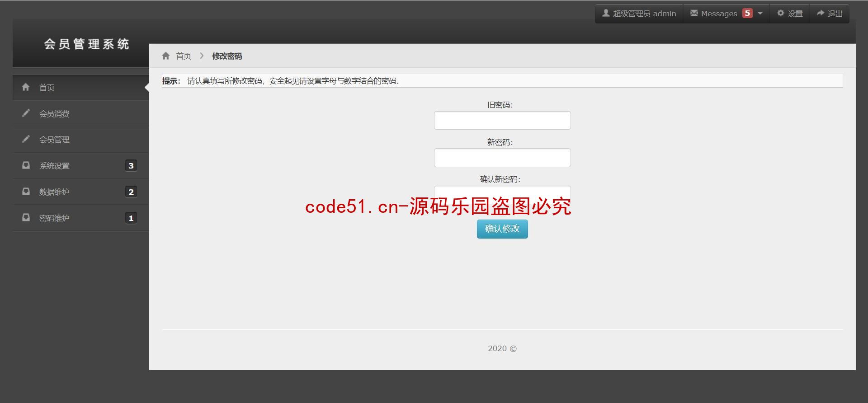Click the 确认新密码: label
This screenshot has height=403, width=868.
pyautogui.click(x=500, y=179)
